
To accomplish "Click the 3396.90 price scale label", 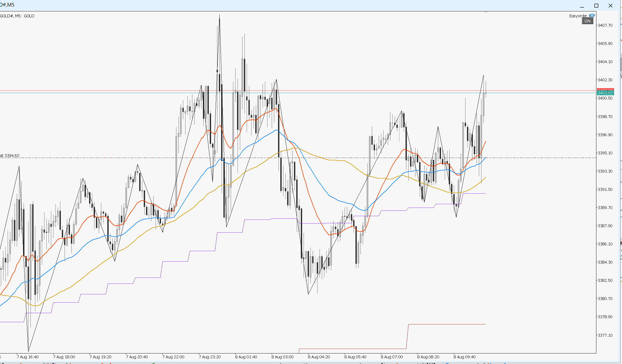I will [605, 135].
